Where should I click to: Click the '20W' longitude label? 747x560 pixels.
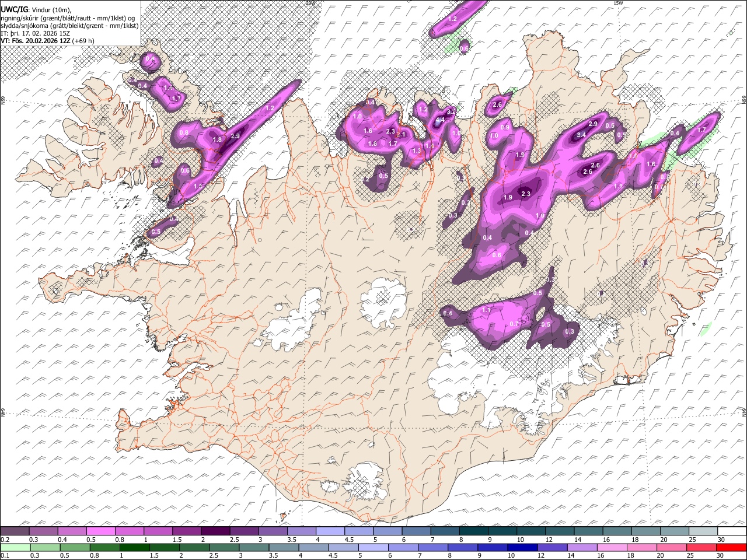[x=310, y=3]
